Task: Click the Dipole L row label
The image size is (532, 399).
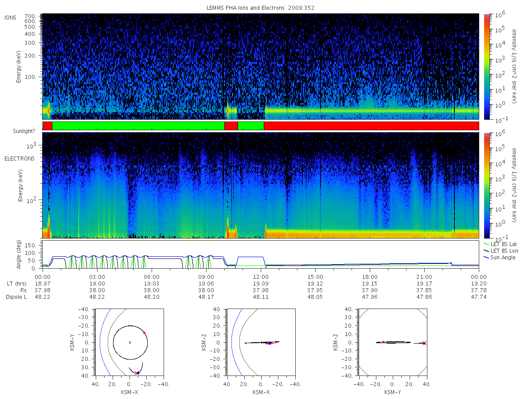Action: pos(16,297)
